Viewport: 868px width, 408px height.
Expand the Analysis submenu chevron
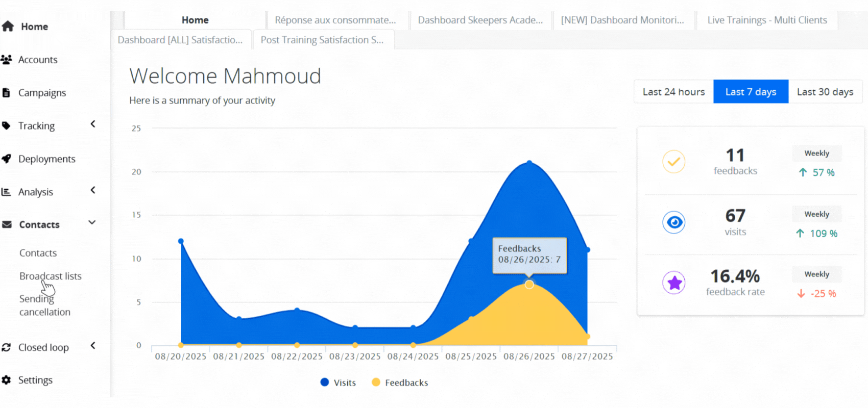(x=93, y=190)
